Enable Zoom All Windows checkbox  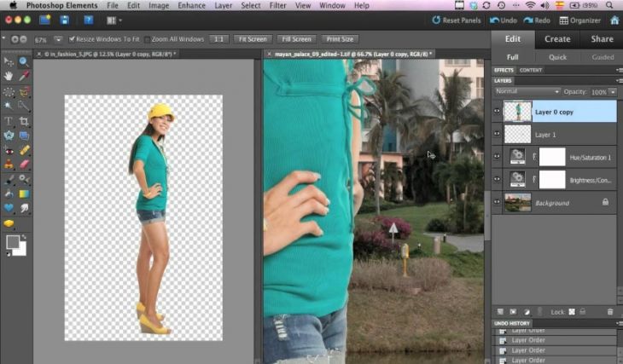[x=148, y=39]
